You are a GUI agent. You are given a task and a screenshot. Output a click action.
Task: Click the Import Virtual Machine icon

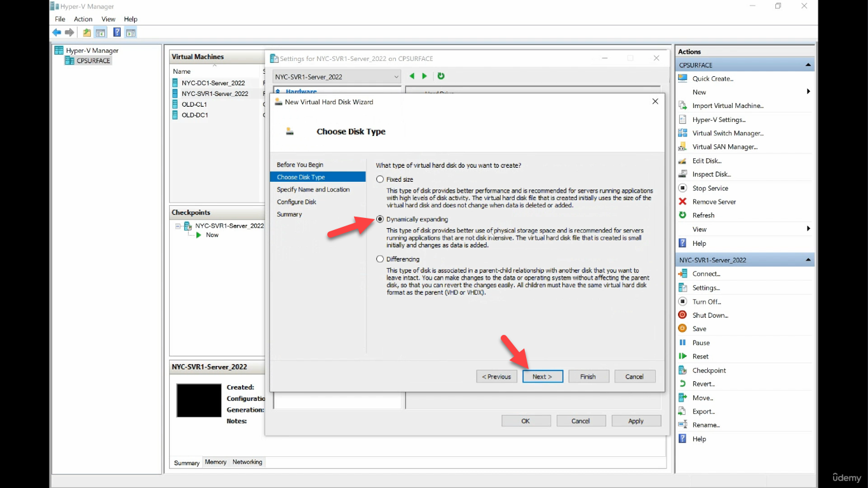pos(682,105)
